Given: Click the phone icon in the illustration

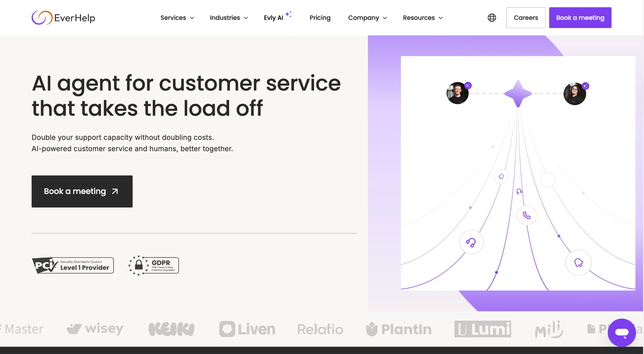Looking at the screenshot, I should (526, 215).
